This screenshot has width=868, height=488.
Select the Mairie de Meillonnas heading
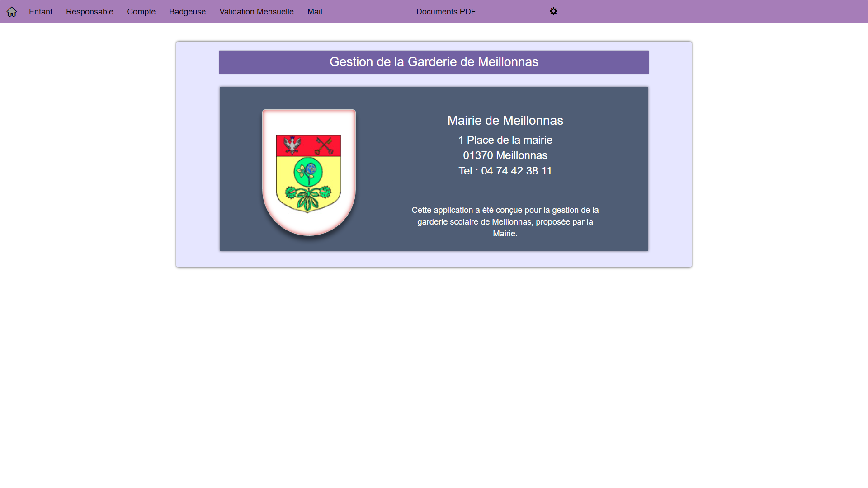(x=505, y=120)
